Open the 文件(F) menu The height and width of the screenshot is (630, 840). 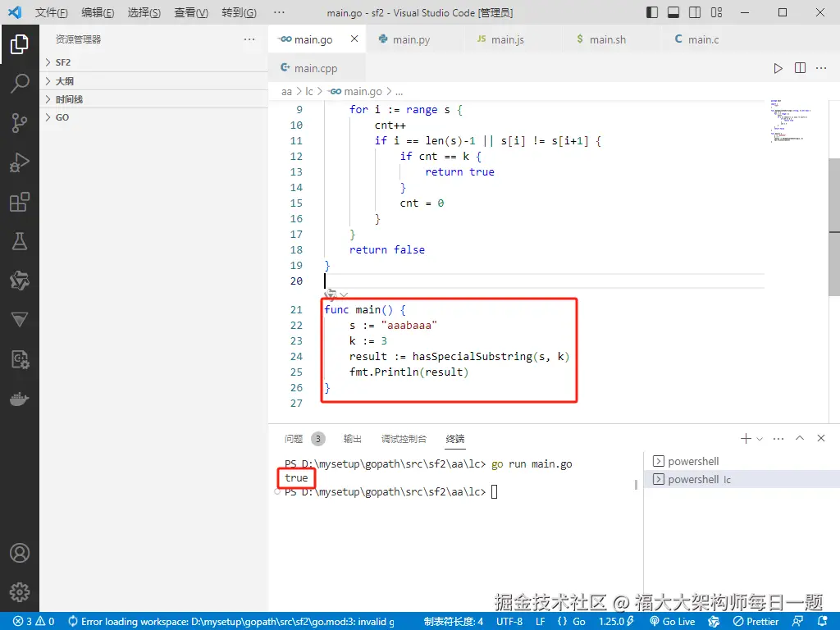point(52,12)
